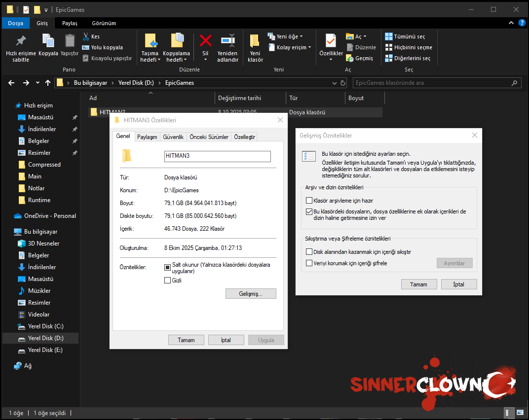529x420 pixels.
Task: Enable the Gizli checkbox
Action: pyautogui.click(x=167, y=280)
